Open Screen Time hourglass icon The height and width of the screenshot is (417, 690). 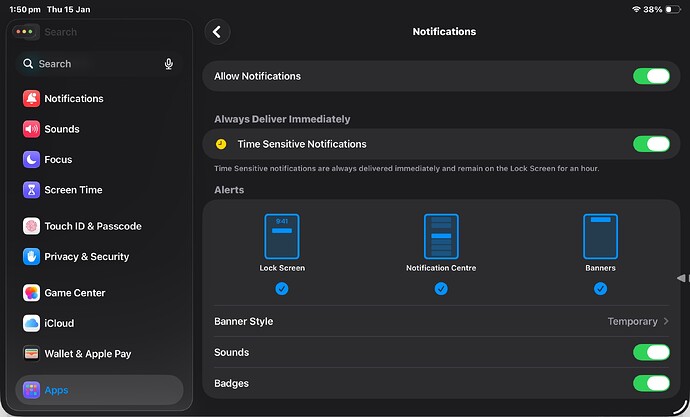pos(31,190)
